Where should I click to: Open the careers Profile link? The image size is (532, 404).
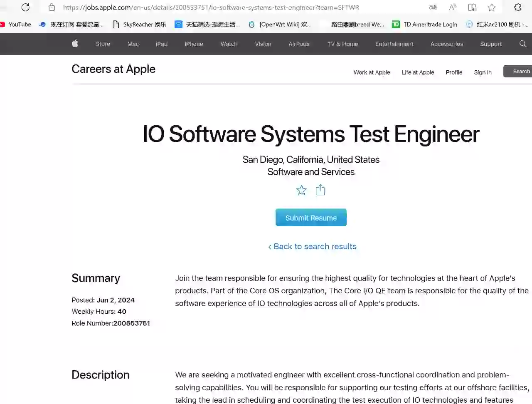[x=454, y=72]
